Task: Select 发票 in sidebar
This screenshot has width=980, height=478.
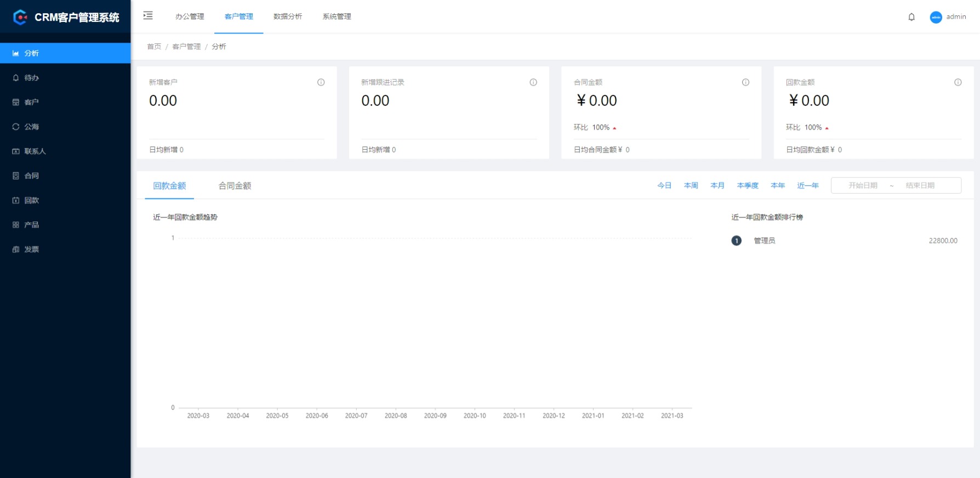Action: click(x=65, y=249)
